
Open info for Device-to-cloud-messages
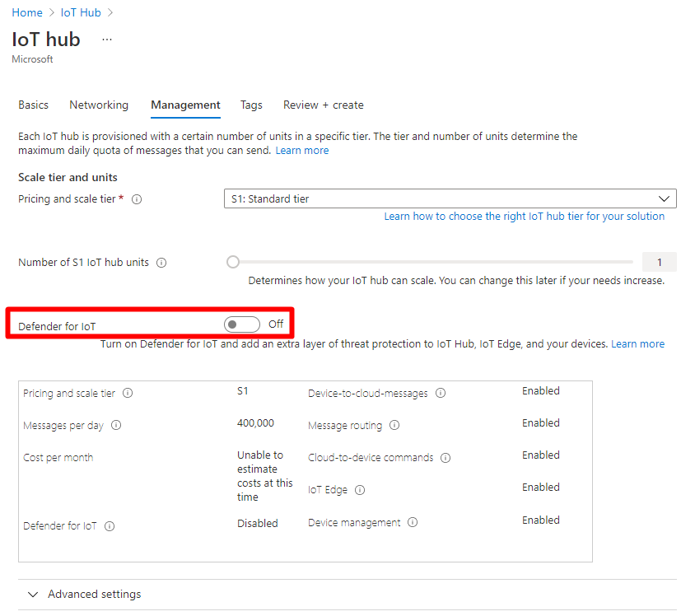(441, 393)
